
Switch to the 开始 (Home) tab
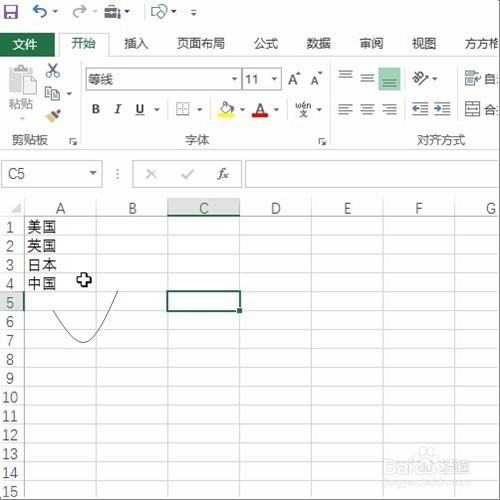tap(84, 44)
